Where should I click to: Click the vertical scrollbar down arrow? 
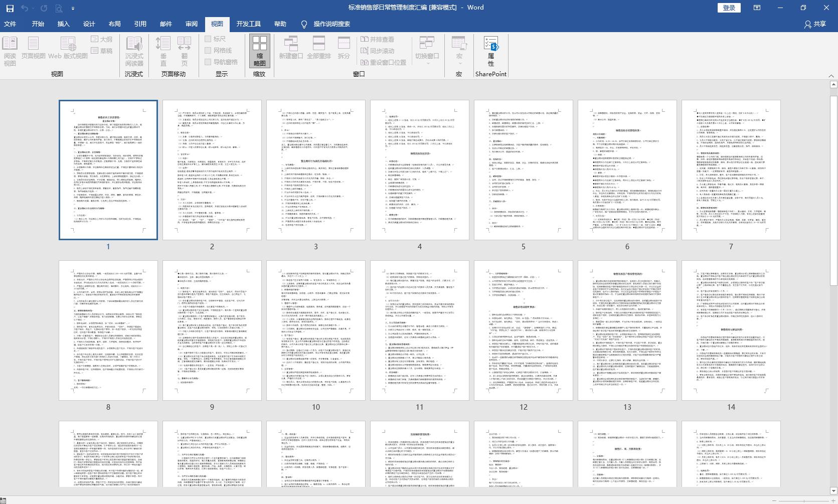(833, 490)
